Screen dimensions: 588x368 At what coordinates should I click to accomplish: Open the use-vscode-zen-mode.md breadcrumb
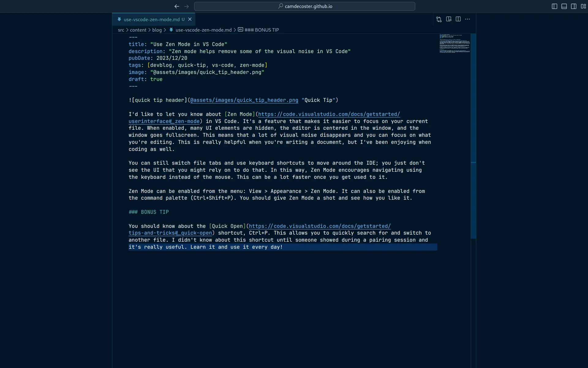pyautogui.click(x=204, y=30)
